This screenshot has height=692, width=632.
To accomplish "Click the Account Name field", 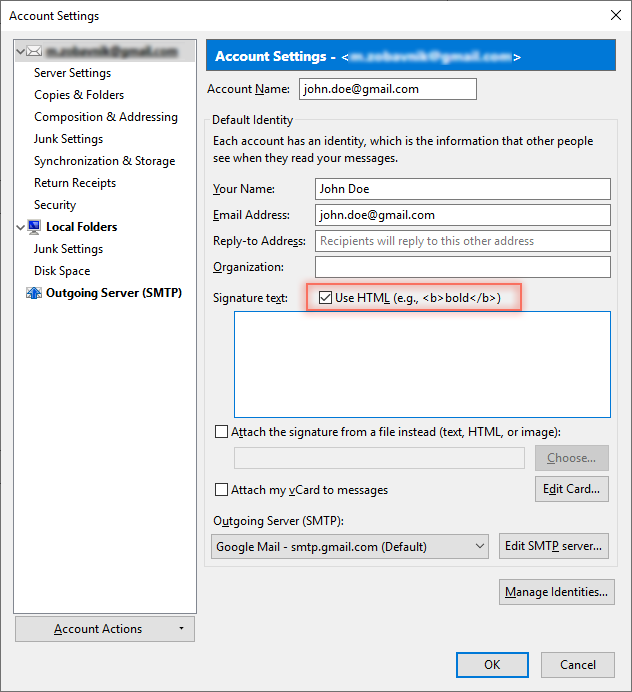I will [x=388, y=89].
